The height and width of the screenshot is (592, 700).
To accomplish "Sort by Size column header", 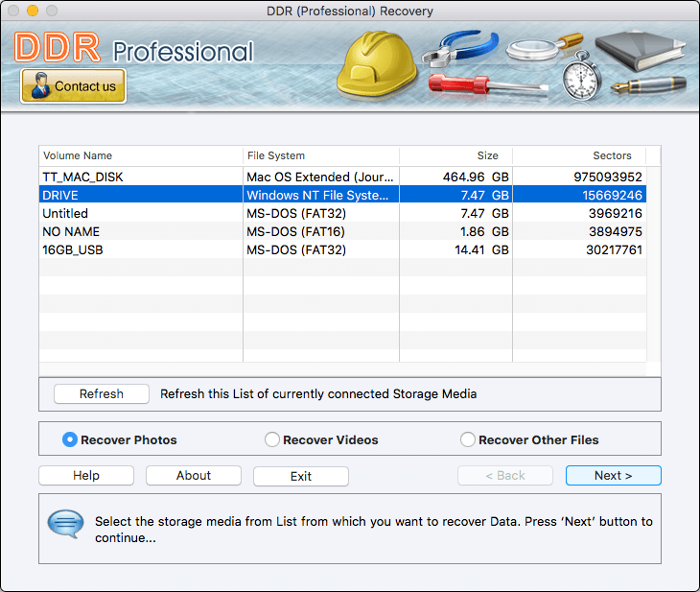I will click(455, 155).
